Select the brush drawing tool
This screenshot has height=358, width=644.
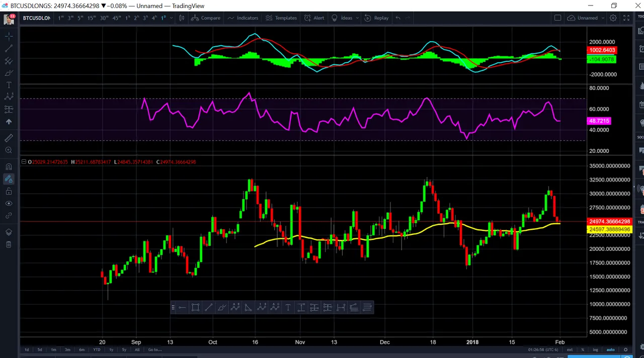tap(9, 73)
